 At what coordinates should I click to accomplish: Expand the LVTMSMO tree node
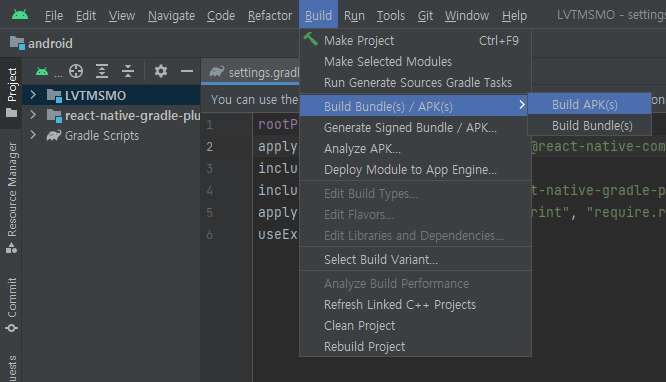(x=33, y=95)
